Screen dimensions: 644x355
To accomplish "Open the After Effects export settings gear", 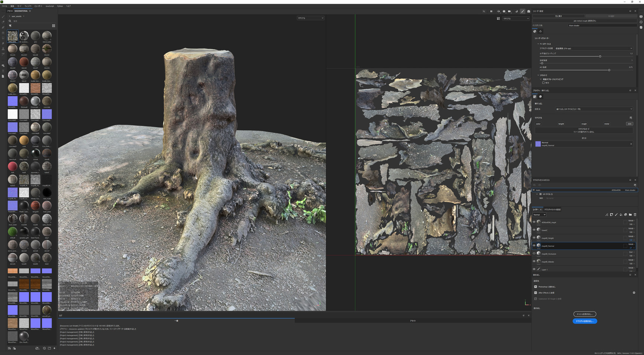I will [634, 293].
